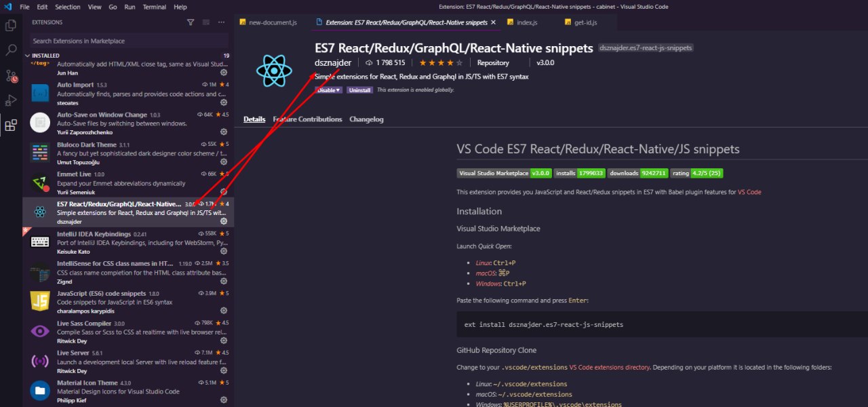Open the View menu
The height and width of the screenshot is (407, 868).
[x=95, y=7]
